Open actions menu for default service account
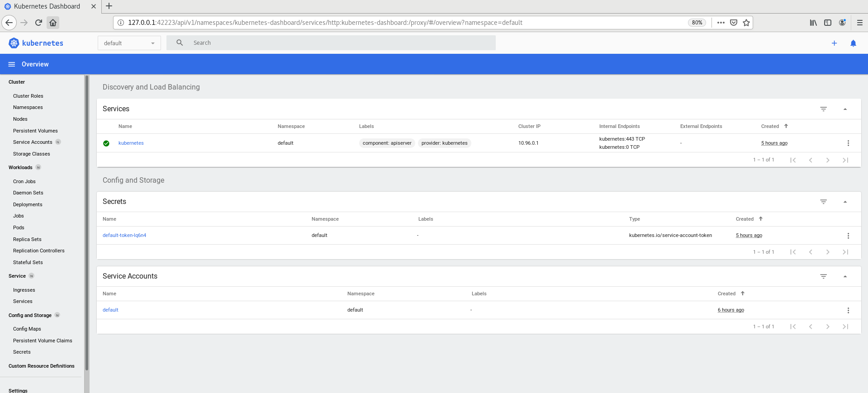 click(848, 310)
